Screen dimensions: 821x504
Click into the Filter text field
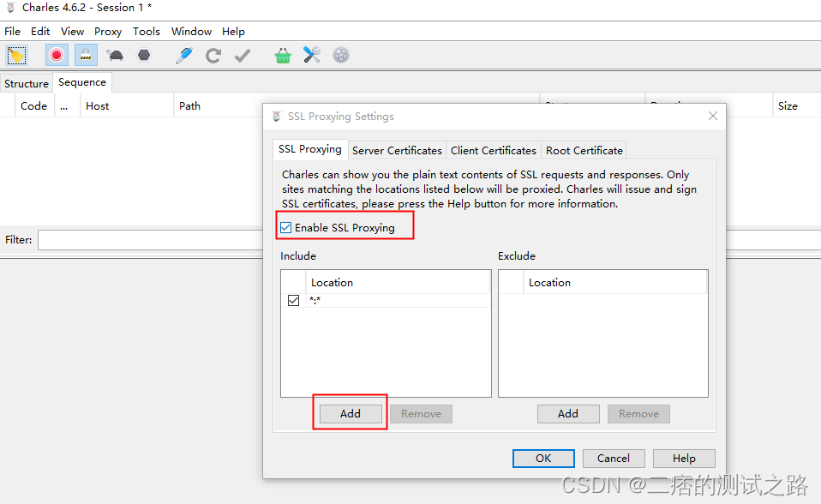pos(150,240)
